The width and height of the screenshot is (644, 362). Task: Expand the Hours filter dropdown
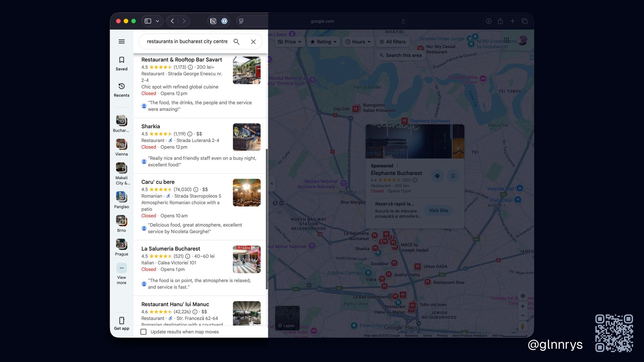pyautogui.click(x=358, y=42)
